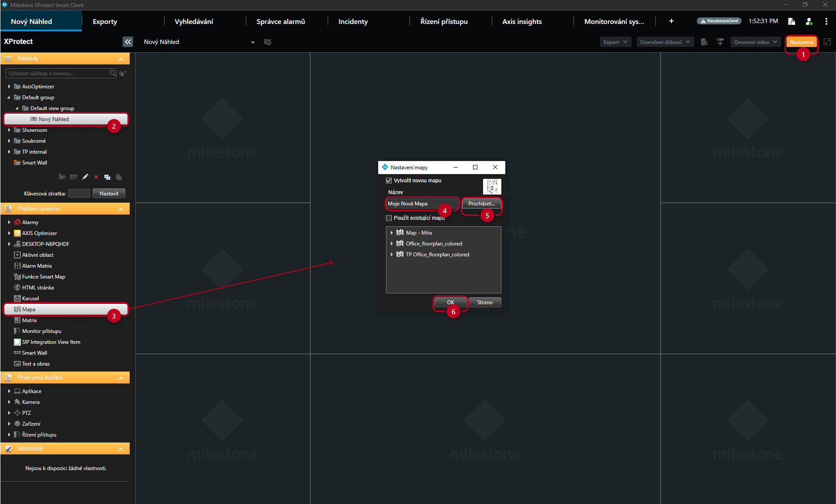Open the Axis insights tab
This screenshot has height=504, width=836.
[x=522, y=21]
